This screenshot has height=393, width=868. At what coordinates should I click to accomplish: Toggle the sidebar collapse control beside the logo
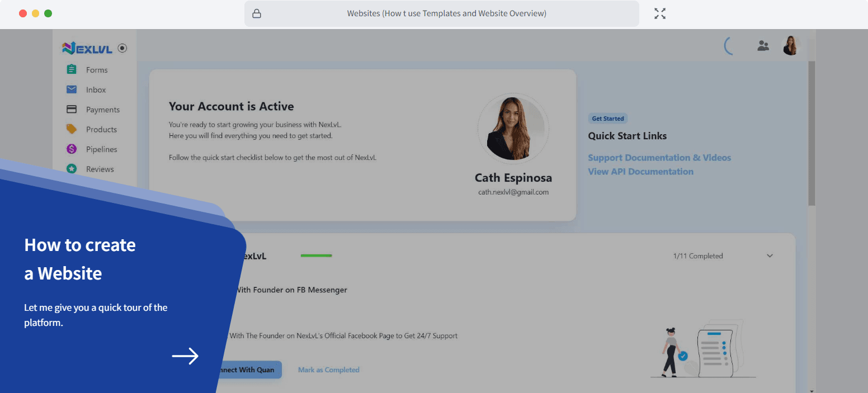122,48
